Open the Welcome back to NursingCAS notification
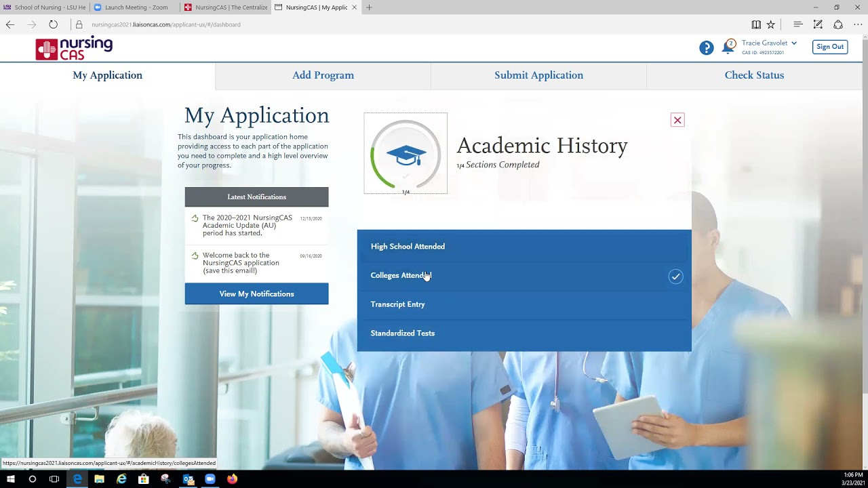 pyautogui.click(x=256, y=263)
